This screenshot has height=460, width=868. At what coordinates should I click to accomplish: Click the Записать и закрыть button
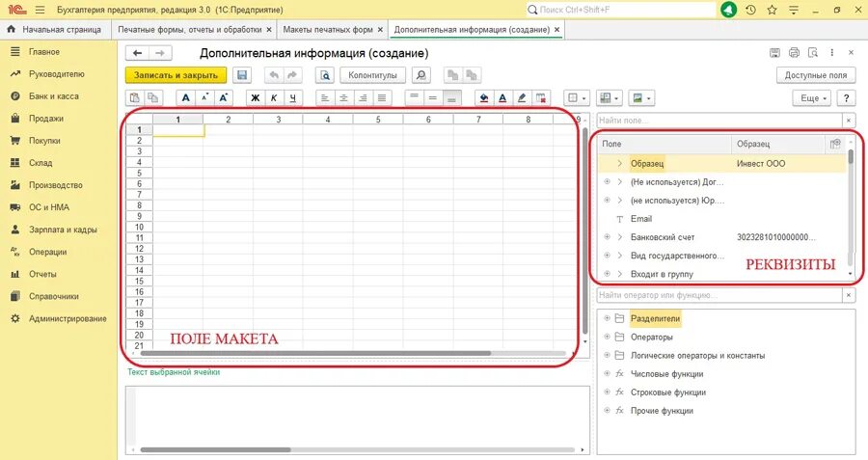click(176, 74)
